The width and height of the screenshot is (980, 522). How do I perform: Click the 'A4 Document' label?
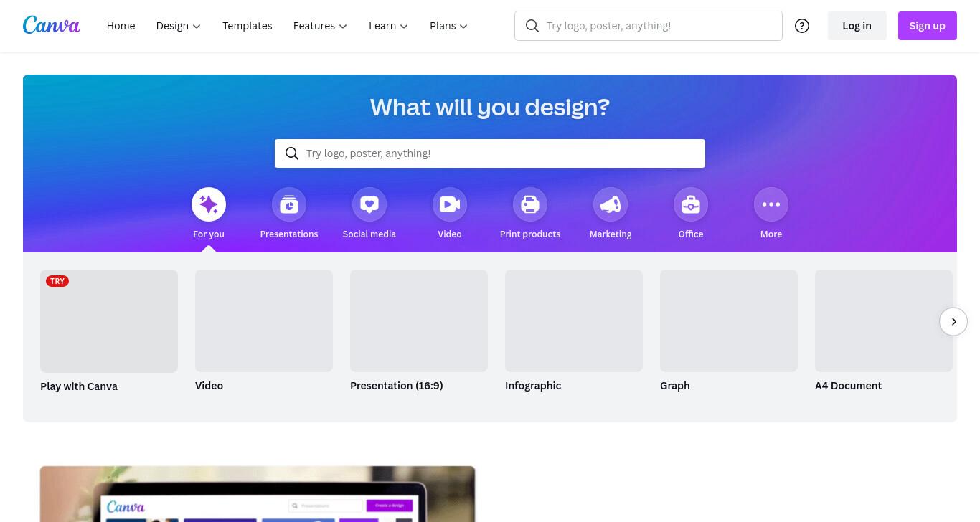[x=849, y=386]
